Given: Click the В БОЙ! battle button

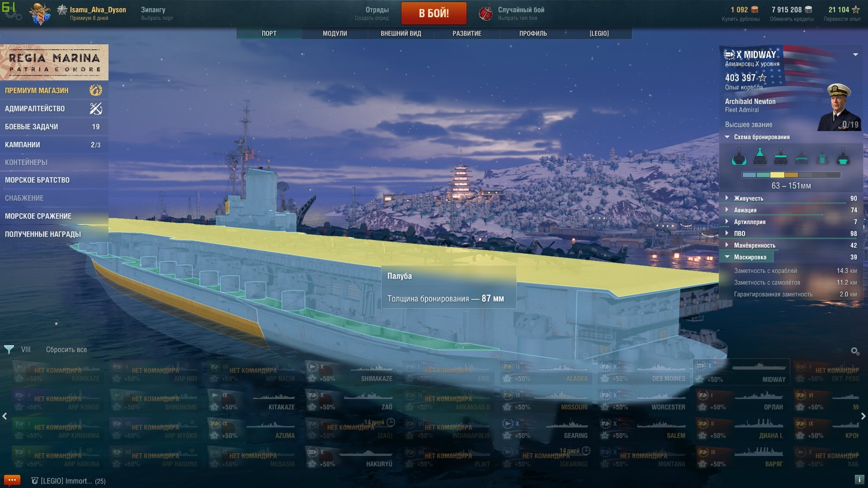Looking at the screenshot, I should click(x=434, y=13).
